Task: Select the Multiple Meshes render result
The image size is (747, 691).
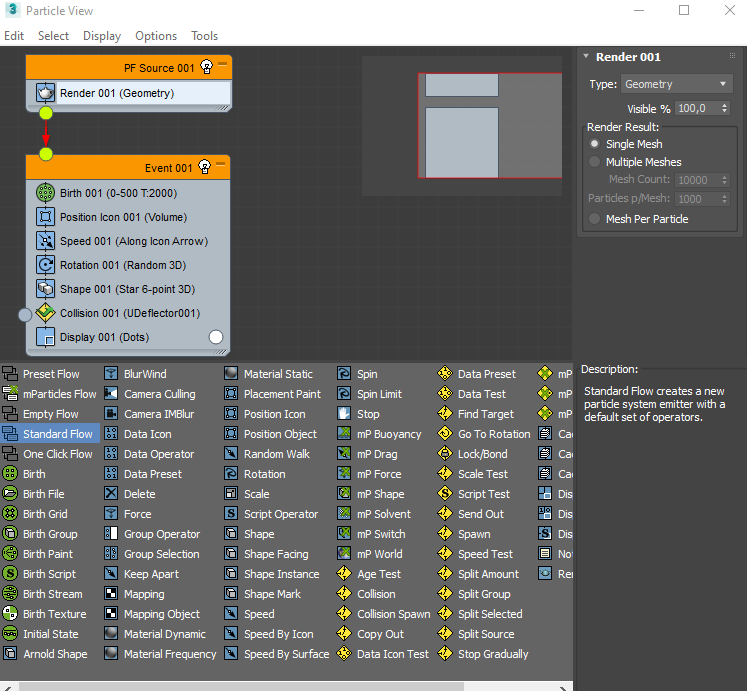Action: 595,162
